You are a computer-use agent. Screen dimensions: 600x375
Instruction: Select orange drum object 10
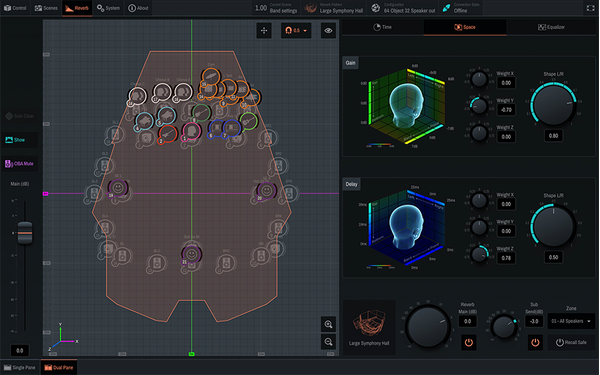click(x=251, y=98)
